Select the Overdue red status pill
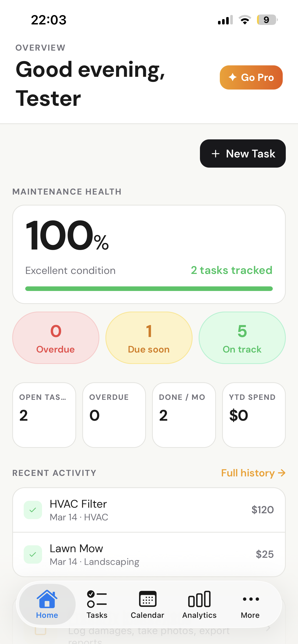This screenshot has height=644, width=298. (56, 338)
